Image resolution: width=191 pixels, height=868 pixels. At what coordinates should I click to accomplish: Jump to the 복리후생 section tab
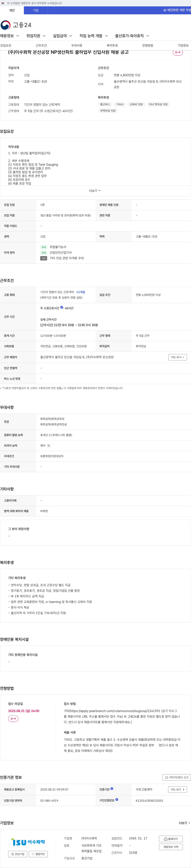[x=112, y=45]
